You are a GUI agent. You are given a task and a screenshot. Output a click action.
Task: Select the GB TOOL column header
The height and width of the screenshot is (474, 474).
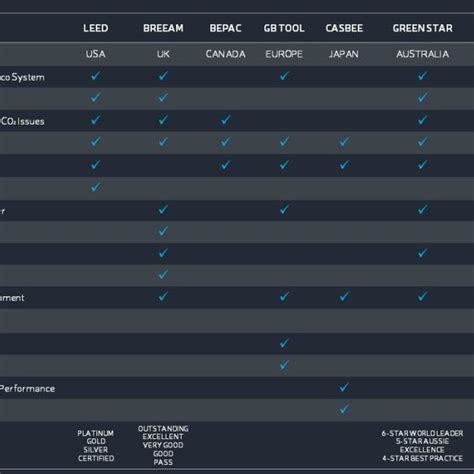pos(284,28)
